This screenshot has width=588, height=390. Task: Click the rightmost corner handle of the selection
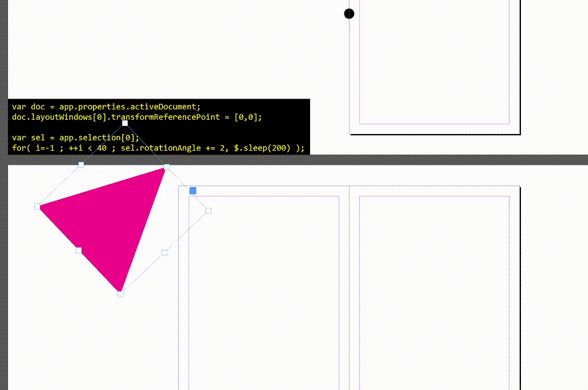click(x=208, y=211)
